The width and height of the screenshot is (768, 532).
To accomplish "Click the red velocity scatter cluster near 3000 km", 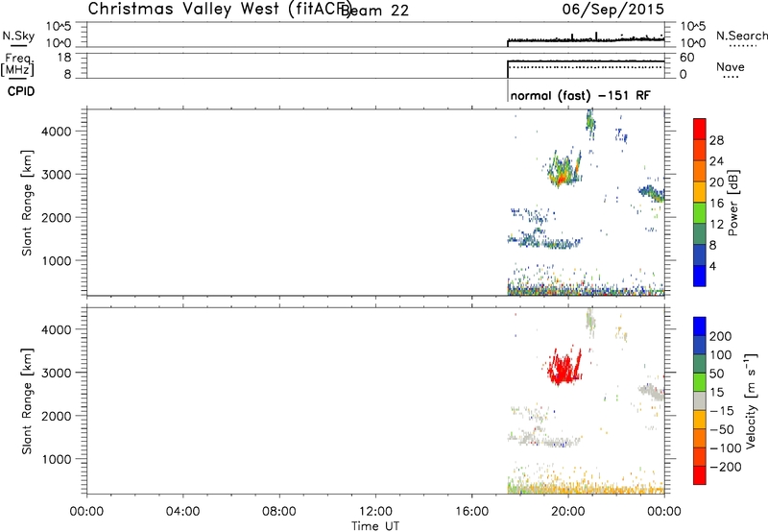I will 564,368.
